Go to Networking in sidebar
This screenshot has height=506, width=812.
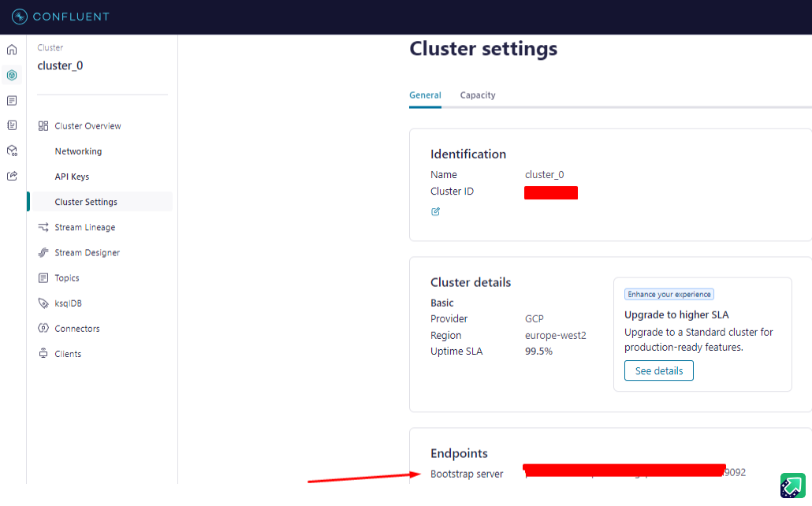click(x=78, y=151)
